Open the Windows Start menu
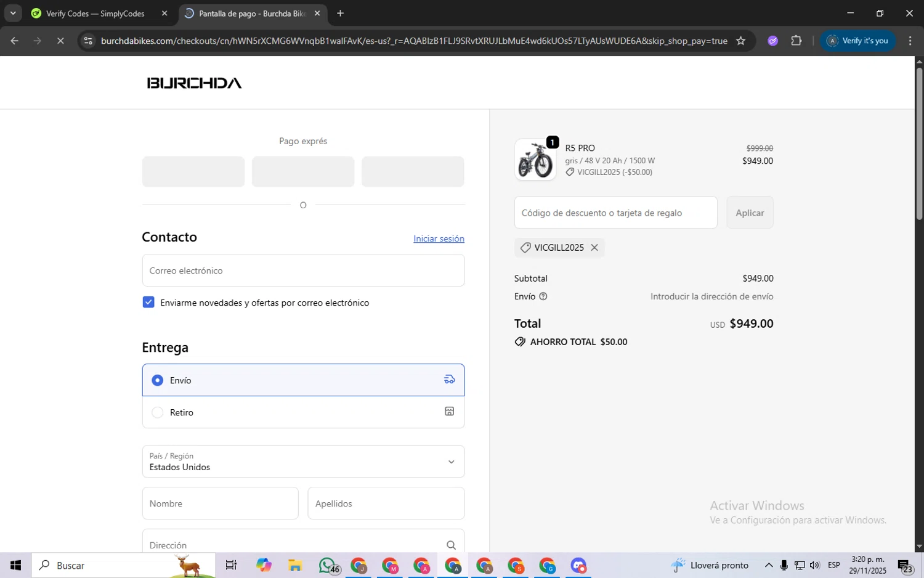924x578 pixels. click(x=16, y=565)
